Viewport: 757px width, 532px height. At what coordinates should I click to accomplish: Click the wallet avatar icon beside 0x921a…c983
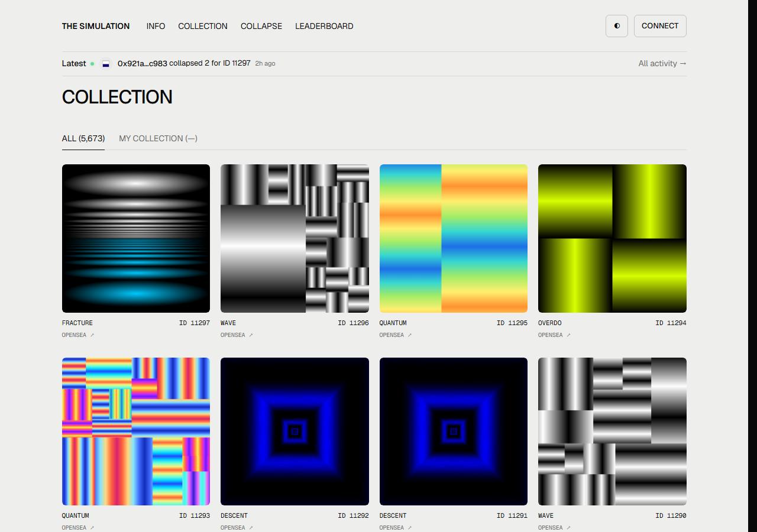pos(106,64)
